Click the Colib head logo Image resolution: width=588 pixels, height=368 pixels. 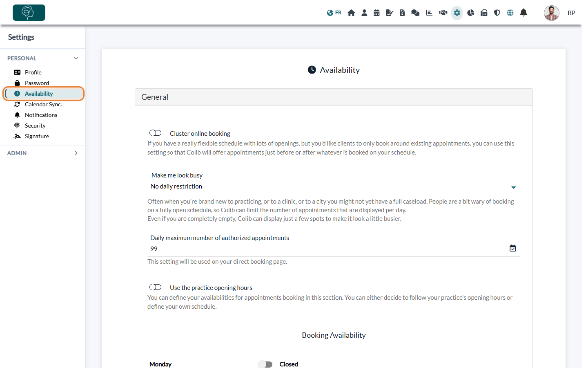click(x=29, y=13)
